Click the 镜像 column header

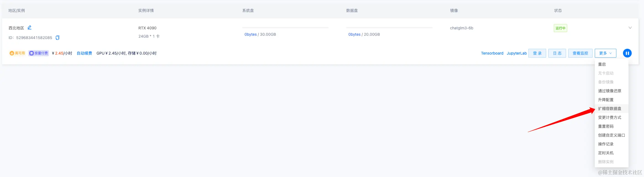[454, 11]
